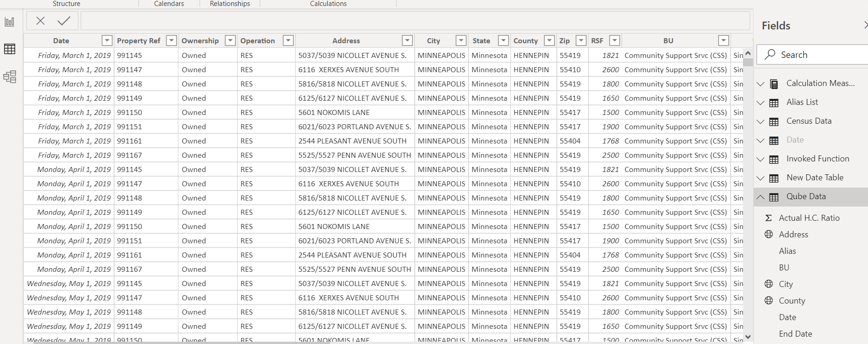Switch to Report view icon
The height and width of the screenshot is (344, 868).
[10, 22]
